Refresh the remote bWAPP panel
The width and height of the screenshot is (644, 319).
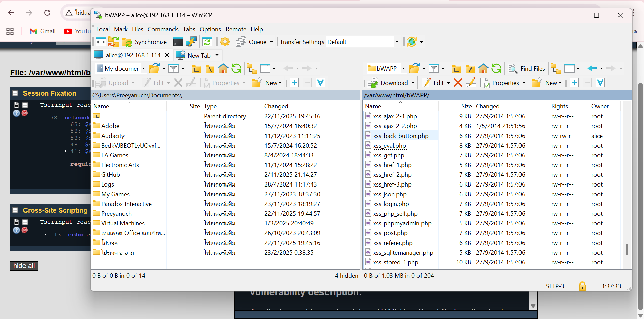496,69
